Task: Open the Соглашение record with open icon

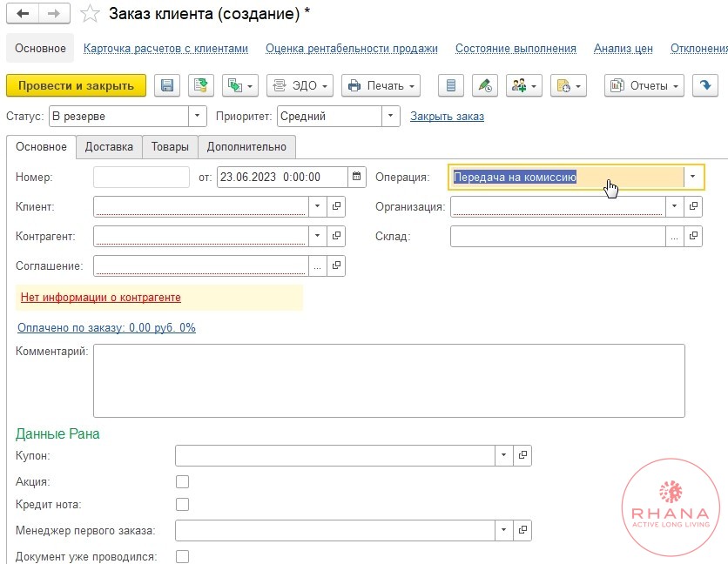Action: click(336, 265)
